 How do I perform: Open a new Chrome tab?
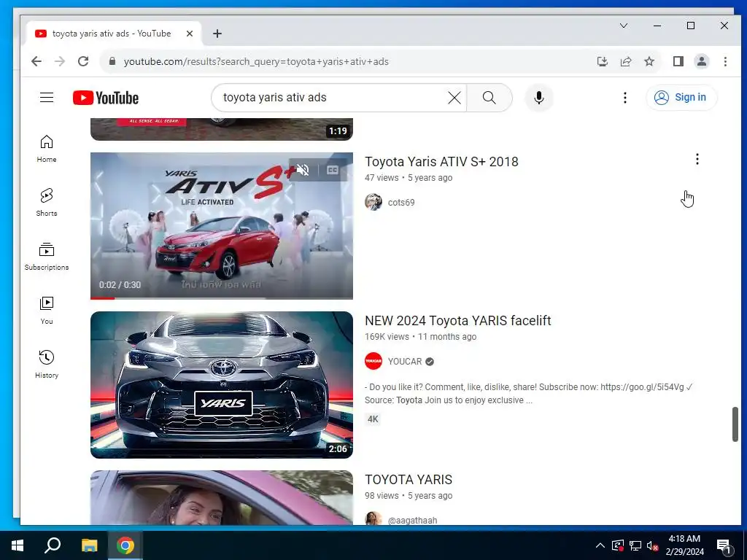[x=217, y=34]
